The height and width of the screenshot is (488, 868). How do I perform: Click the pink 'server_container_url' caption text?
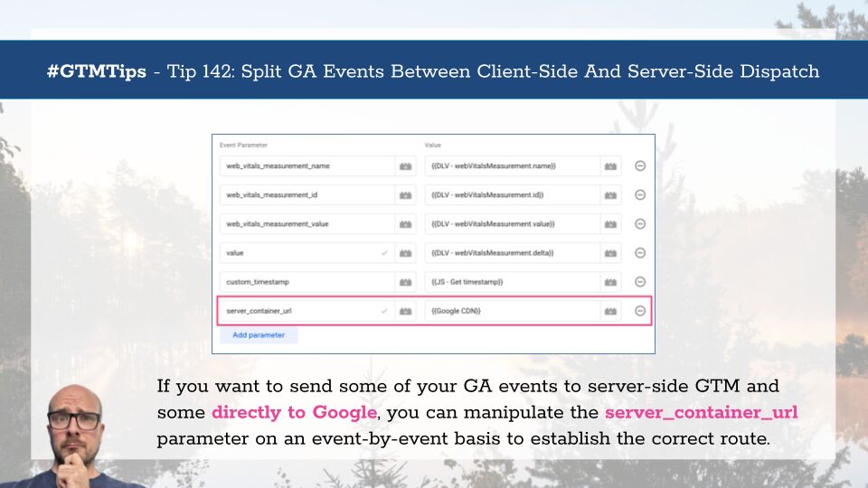(702, 413)
